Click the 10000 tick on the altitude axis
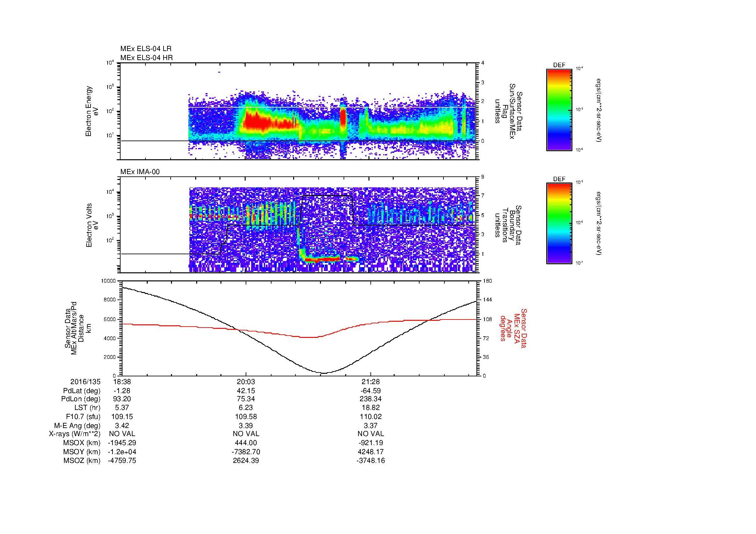Image resolution: width=756 pixels, height=534 pixels. point(109,281)
